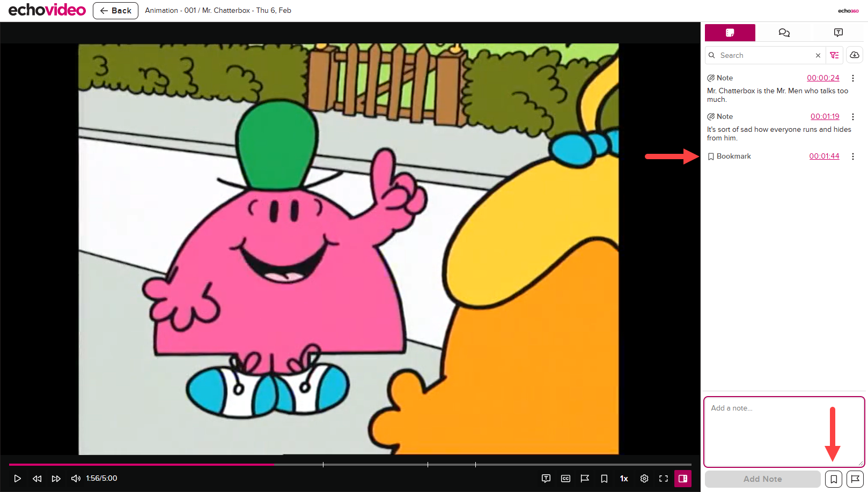
Task: Add bookmark from player bar
Action: [604, 479]
